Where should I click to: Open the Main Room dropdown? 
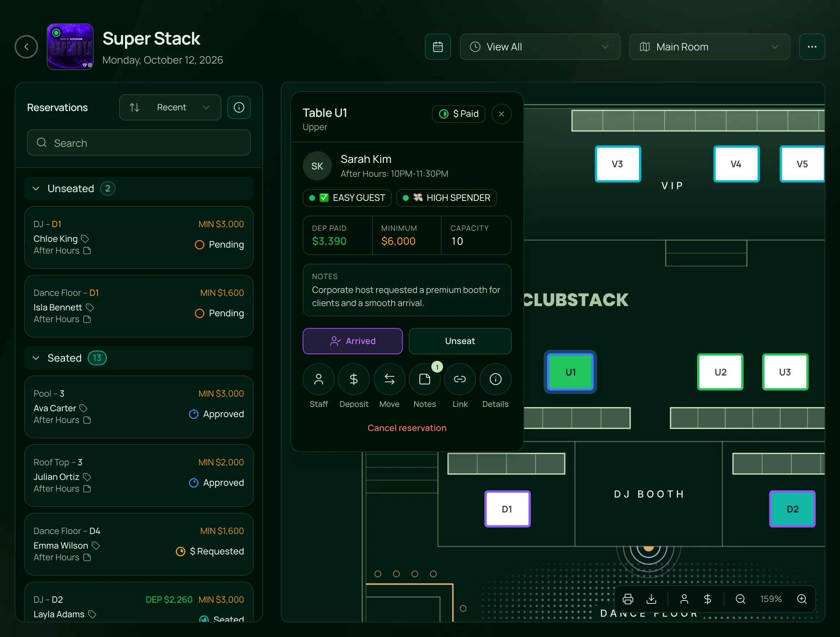[x=710, y=47]
